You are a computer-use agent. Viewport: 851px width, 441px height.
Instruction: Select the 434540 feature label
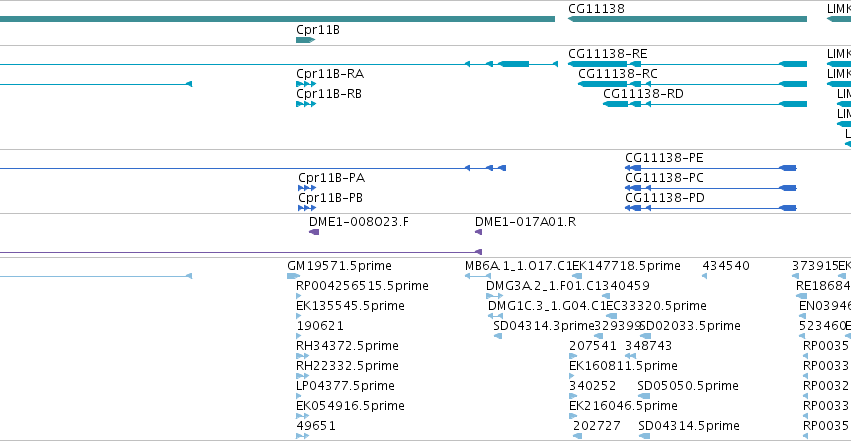point(726,266)
